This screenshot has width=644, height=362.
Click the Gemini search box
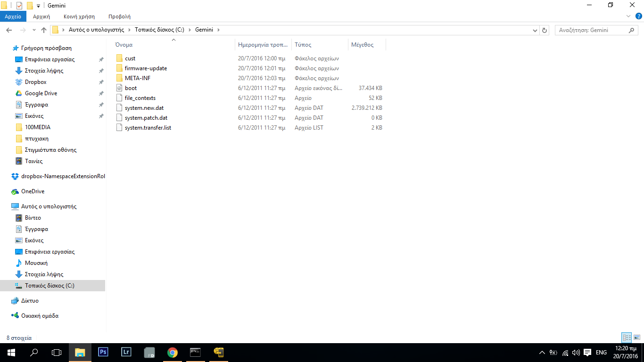coord(592,30)
